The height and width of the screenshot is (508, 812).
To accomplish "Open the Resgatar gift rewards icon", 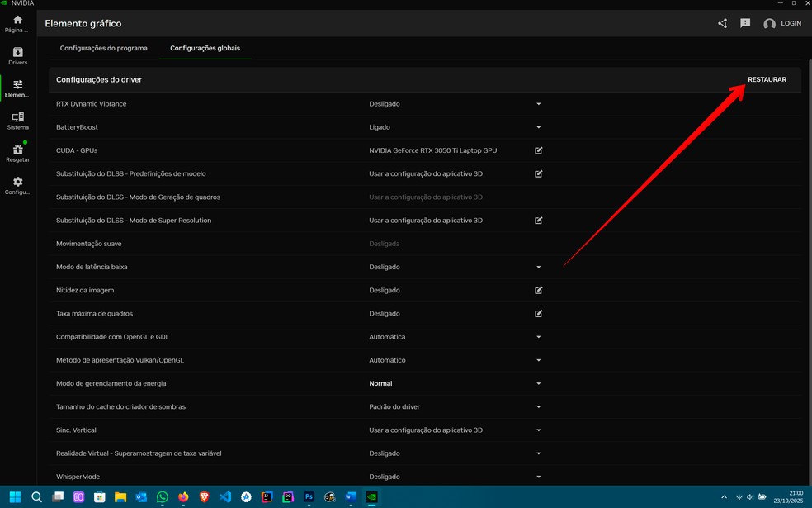I will (18, 153).
